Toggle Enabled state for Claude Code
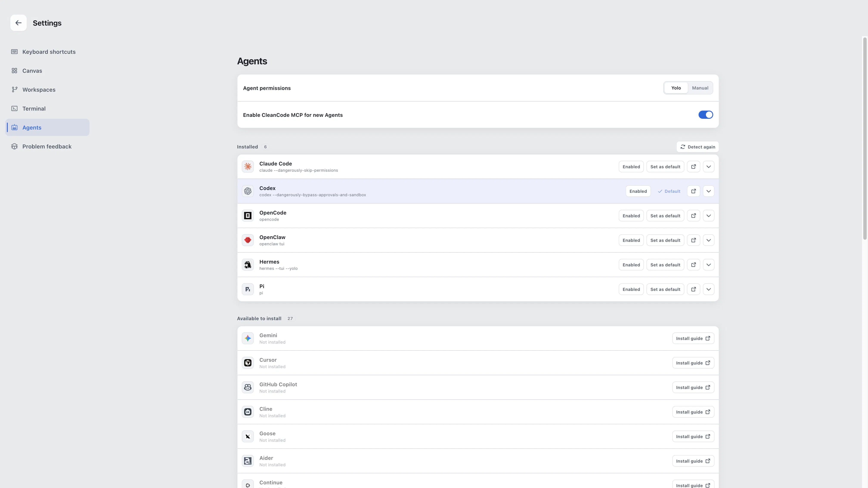868x488 pixels. coord(631,167)
